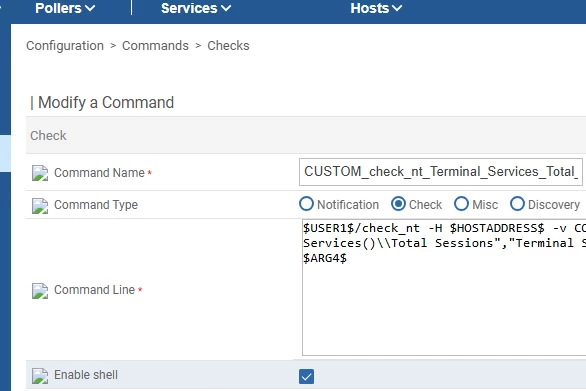
Task: Select the Notification command type
Action: pyautogui.click(x=306, y=204)
